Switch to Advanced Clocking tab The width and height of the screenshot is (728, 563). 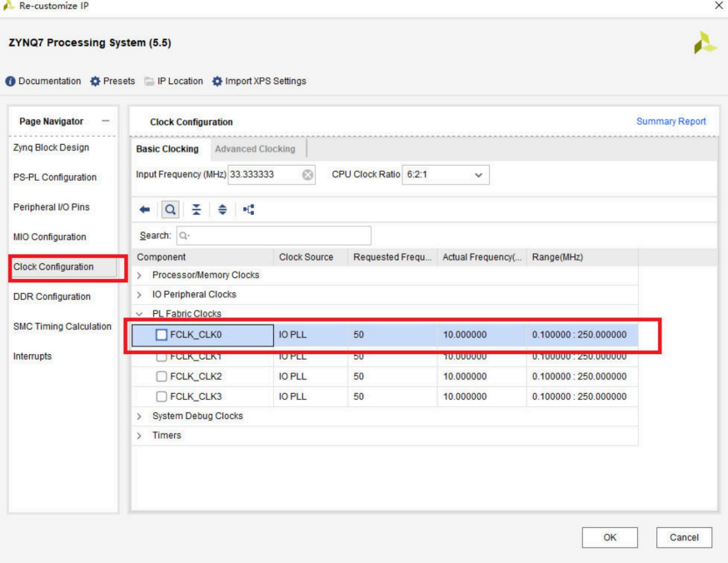[x=255, y=149]
